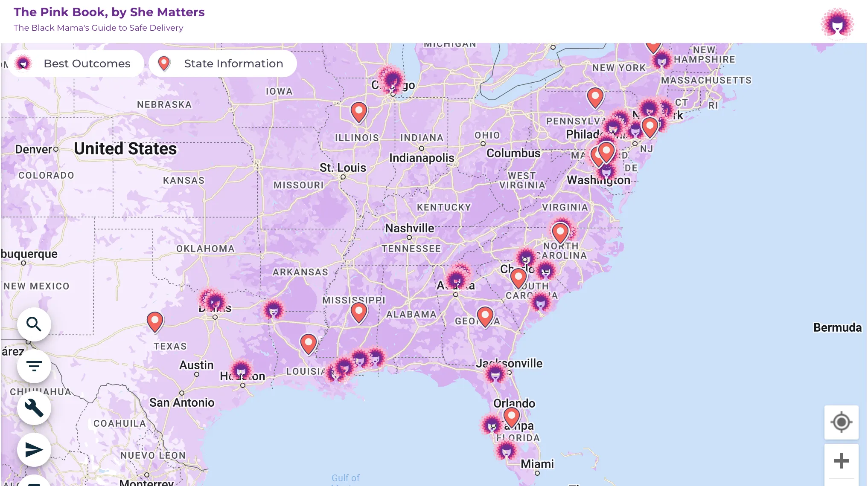Open the map search tool
Image resolution: width=868 pixels, height=486 pixels.
point(34,324)
